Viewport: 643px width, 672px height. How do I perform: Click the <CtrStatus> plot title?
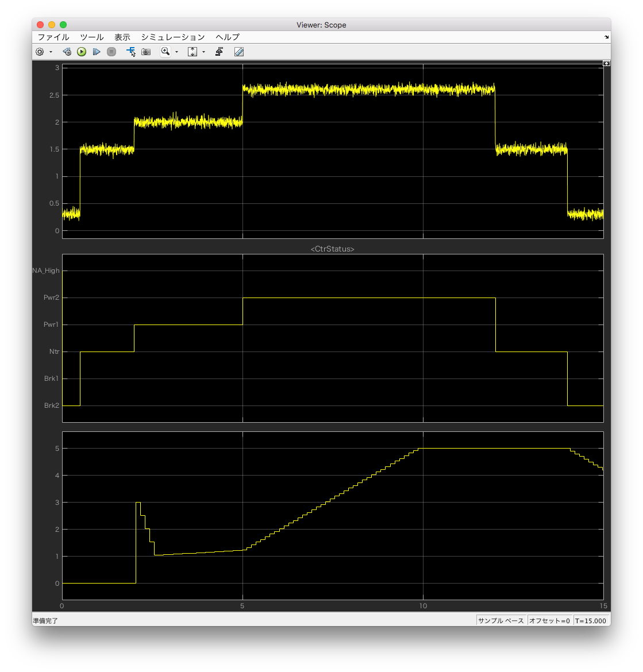[332, 249]
